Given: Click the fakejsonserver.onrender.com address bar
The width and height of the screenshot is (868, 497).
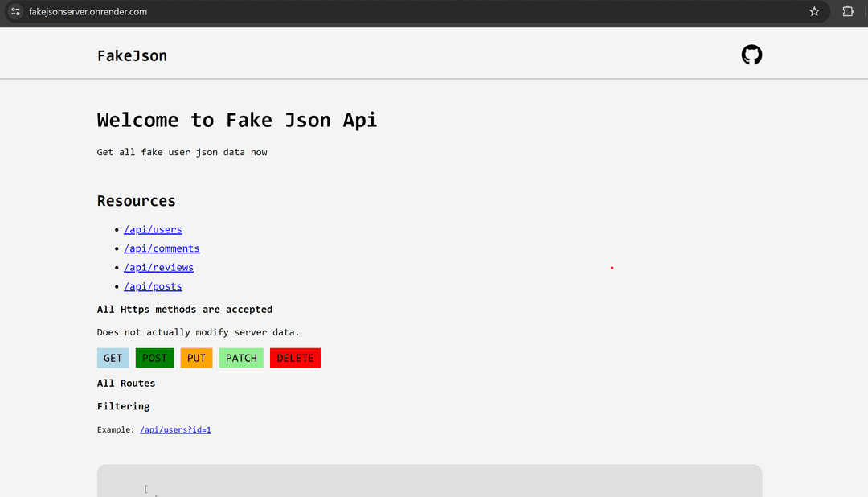Looking at the screenshot, I should [x=416, y=11].
